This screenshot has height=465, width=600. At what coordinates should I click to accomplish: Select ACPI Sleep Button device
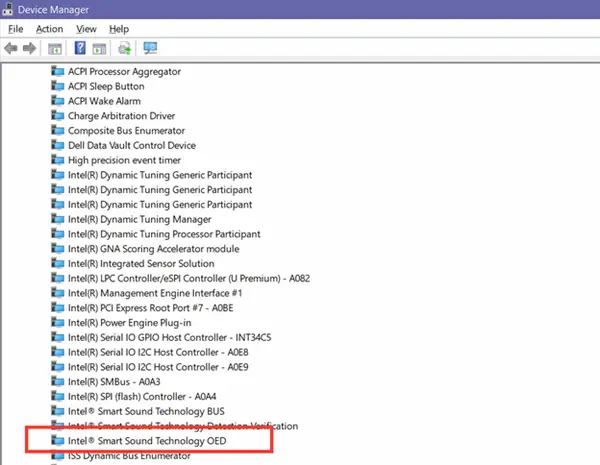click(x=106, y=86)
